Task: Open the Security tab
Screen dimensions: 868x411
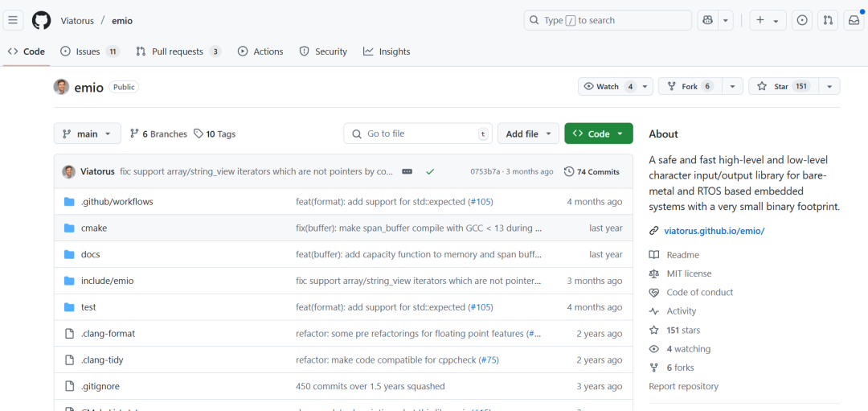Action: click(323, 51)
